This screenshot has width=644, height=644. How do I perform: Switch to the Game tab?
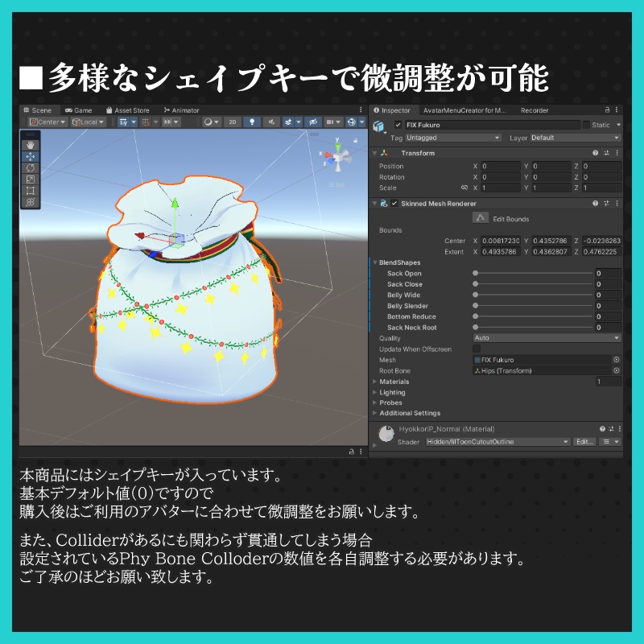80,112
